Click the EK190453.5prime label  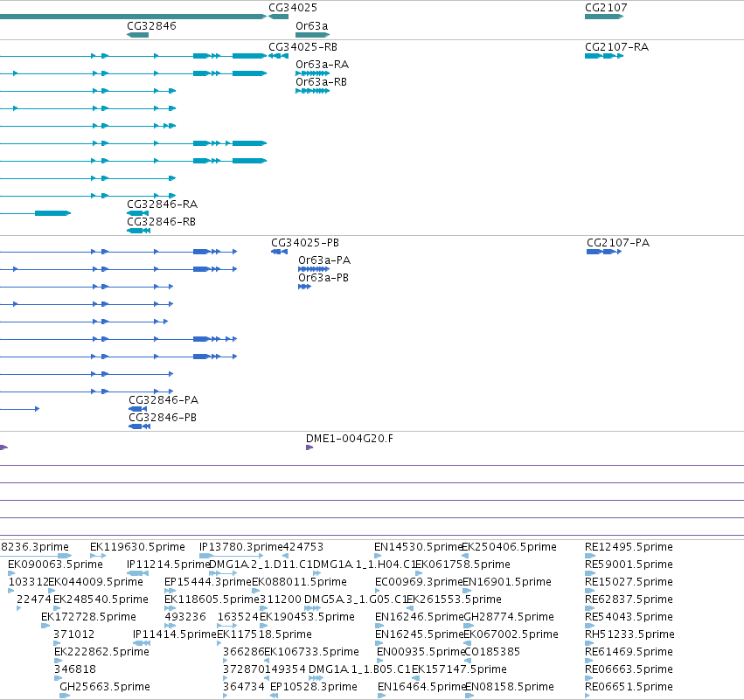[307, 617]
